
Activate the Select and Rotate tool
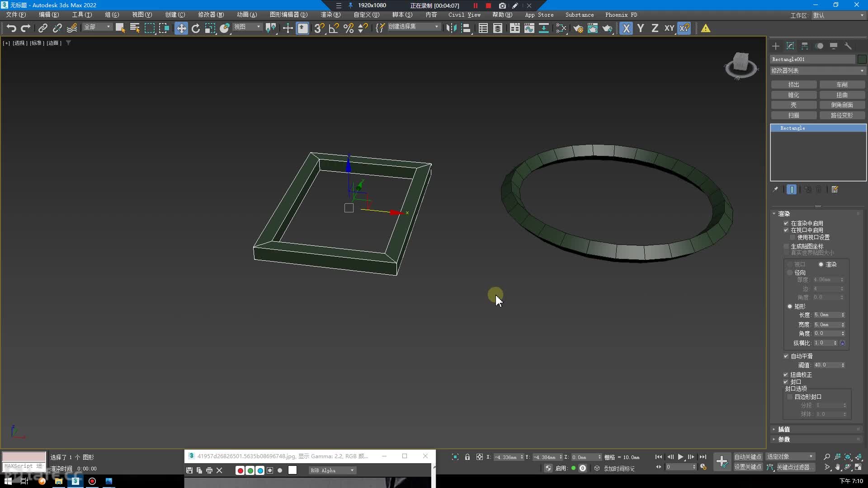tap(196, 28)
